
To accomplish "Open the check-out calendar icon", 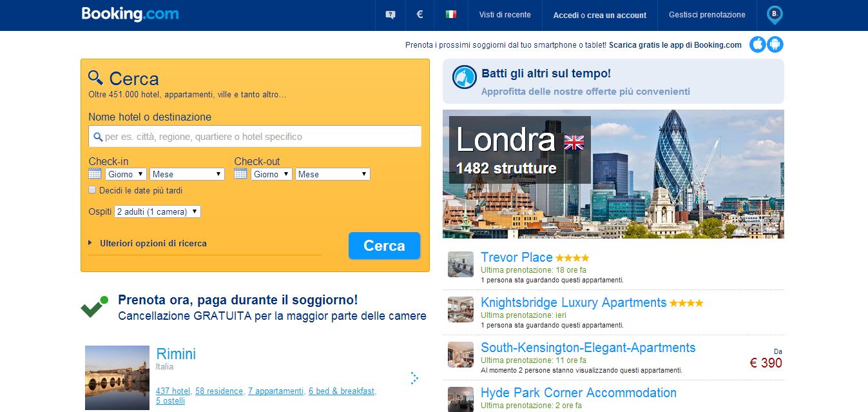I will point(240,173).
